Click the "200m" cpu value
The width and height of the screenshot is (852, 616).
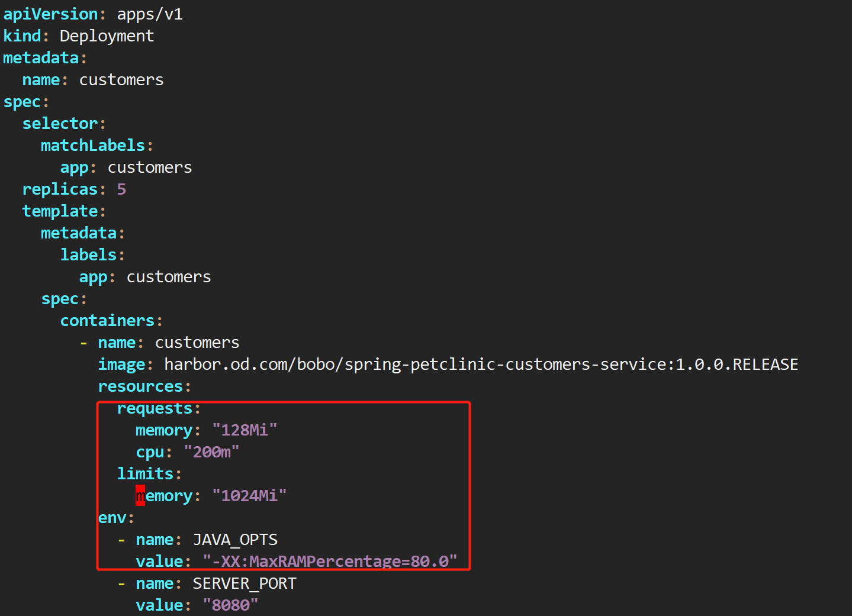211,452
